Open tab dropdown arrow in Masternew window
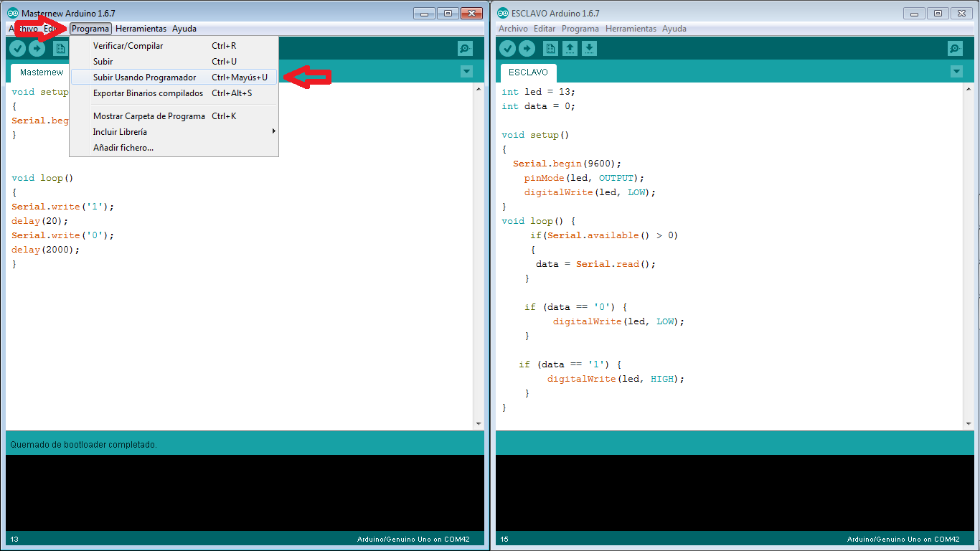Image resolution: width=980 pixels, height=551 pixels. pos(467,72)
